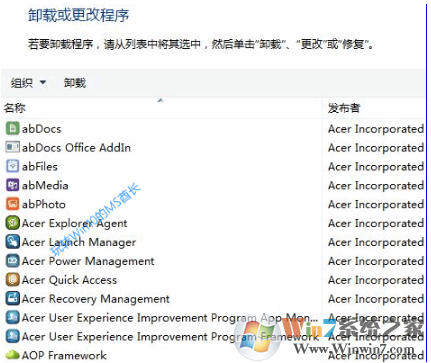Click the abDocs Office AddIn icon
Screen dimensions: 431x363
tap(12, 147)
